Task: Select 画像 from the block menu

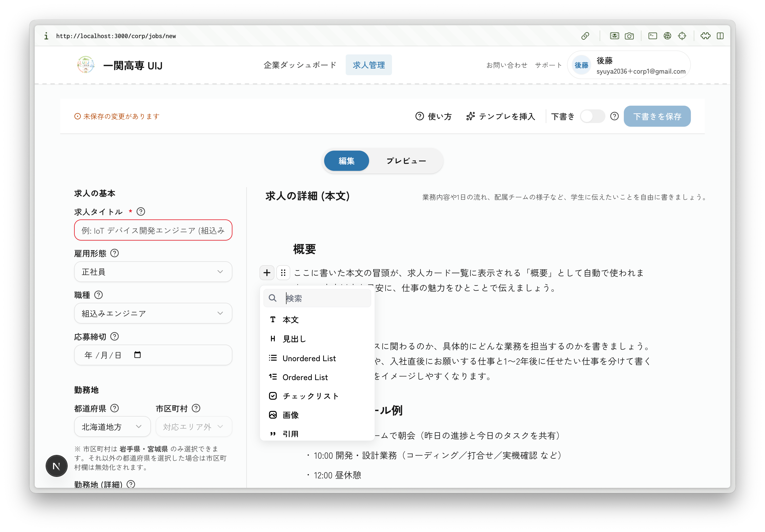Action: (x=317, y=415)
